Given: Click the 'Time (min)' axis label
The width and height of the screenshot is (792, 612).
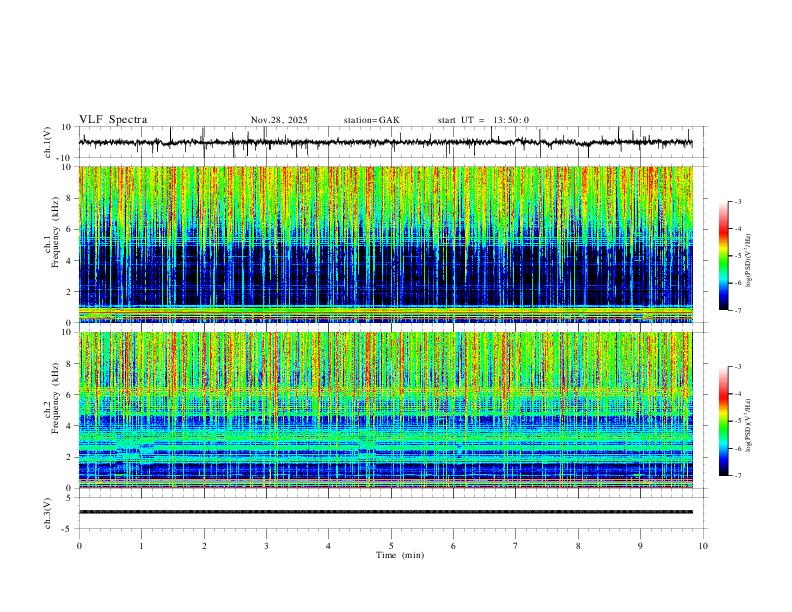Looking at the screenshot, I should (x=400, y=555).
